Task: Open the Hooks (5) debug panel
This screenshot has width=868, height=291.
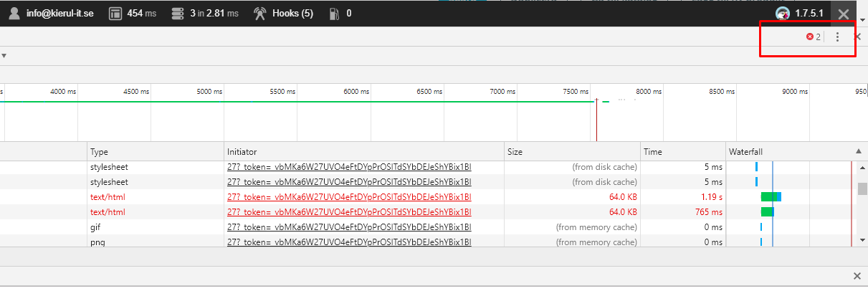Action: tap(283, 13)
